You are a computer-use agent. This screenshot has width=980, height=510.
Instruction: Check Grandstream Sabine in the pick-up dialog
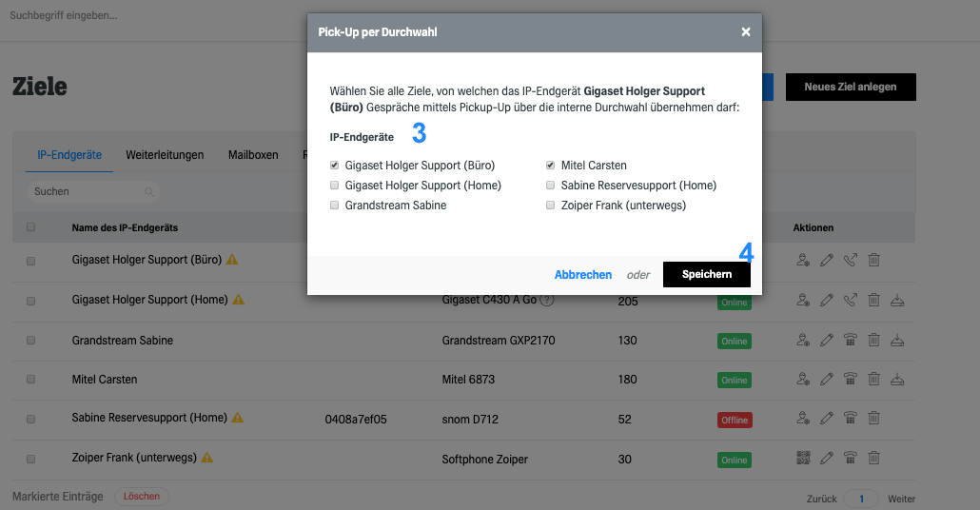[x=334, y=205]
